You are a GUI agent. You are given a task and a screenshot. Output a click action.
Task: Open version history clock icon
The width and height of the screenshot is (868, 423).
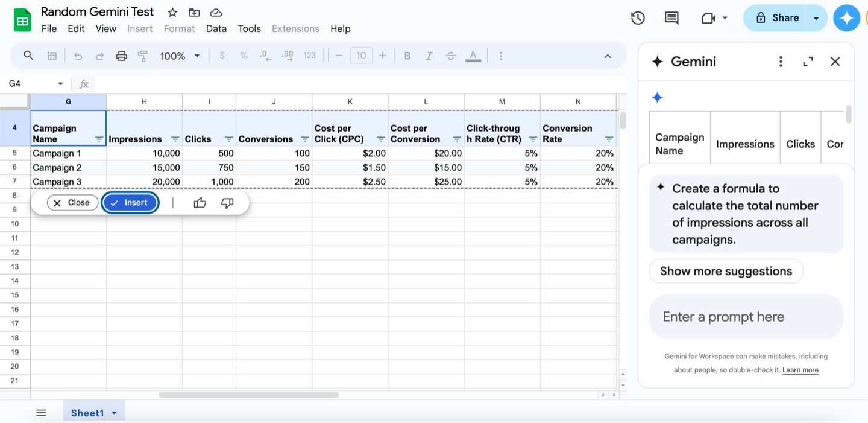pyautogui.click(x=638, y=18)
